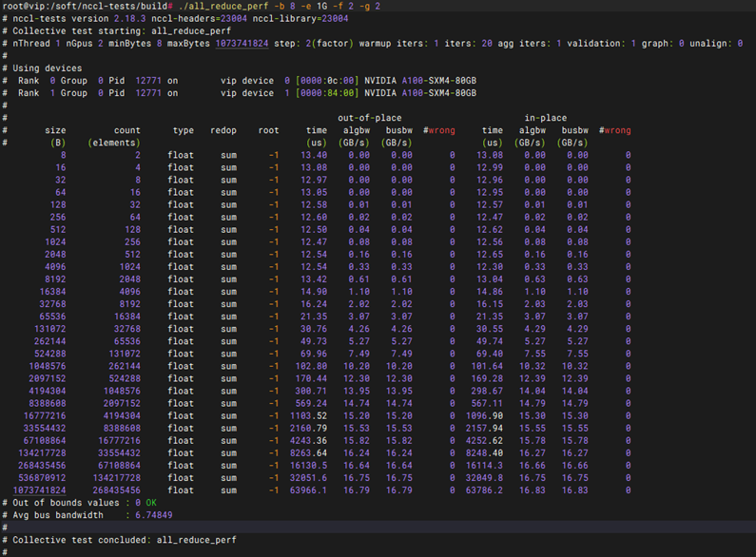This screenshot has width=756, height=557.
Task: Click the out-of-place time 102.80
Action: tap(311, 366)
